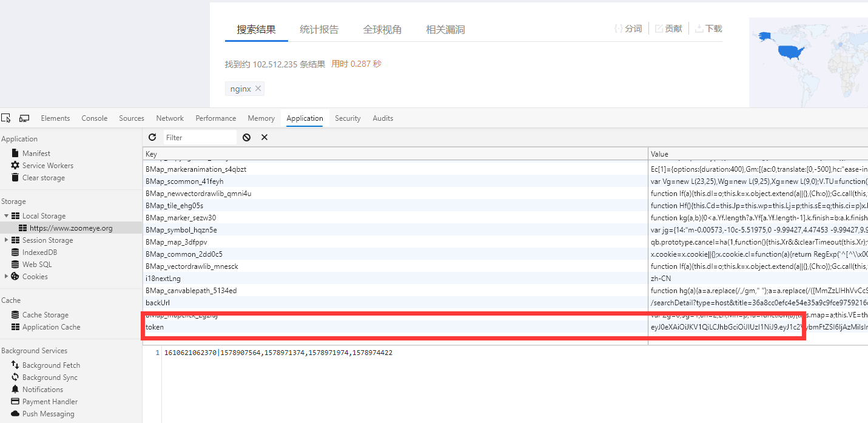Delete selected entry with the X icon
This screenshot has height=423, width=868.
(x=264, y=137)
